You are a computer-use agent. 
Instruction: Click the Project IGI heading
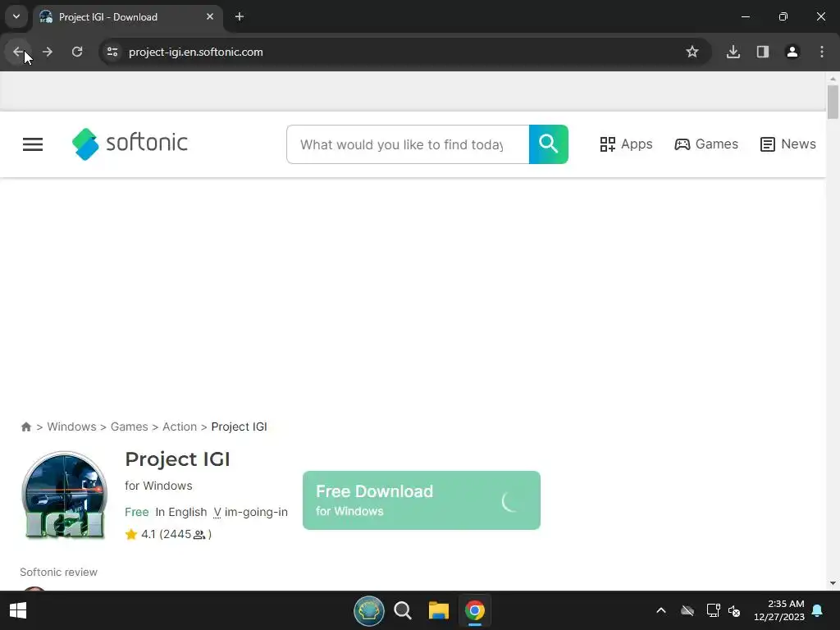point(177,459)
